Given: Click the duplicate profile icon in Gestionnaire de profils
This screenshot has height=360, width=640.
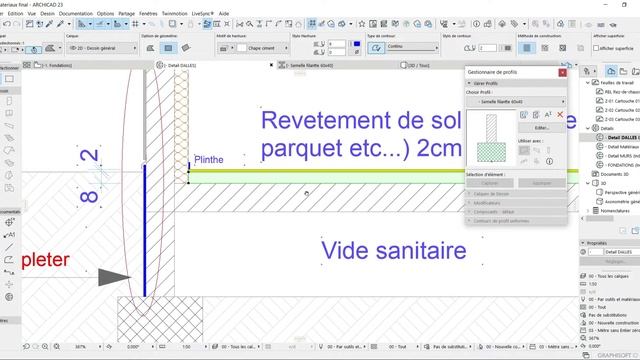Looking at the screenshot, I should [x=536, y=115].
